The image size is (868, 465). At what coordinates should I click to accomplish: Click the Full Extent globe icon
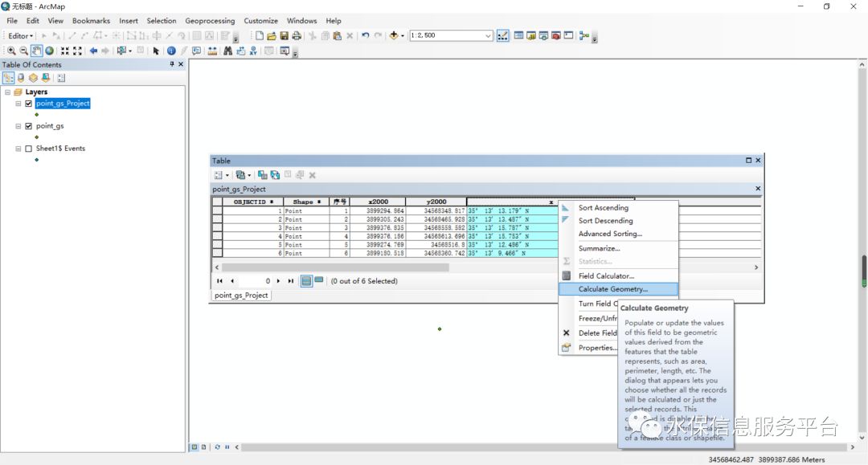(x=50, y=51)
